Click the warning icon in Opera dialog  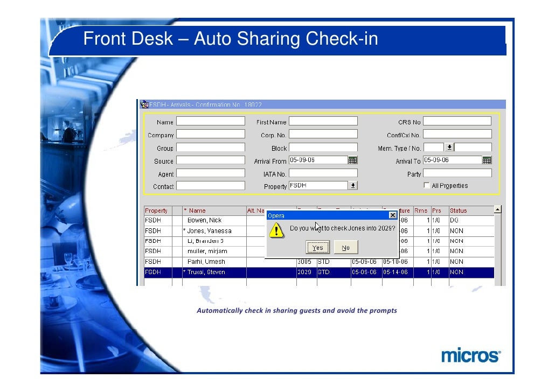(276, 230)
